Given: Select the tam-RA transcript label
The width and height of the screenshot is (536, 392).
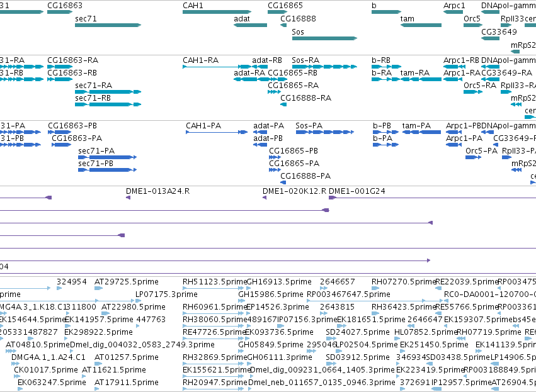Looking at the screenshot, I should 414,73.
